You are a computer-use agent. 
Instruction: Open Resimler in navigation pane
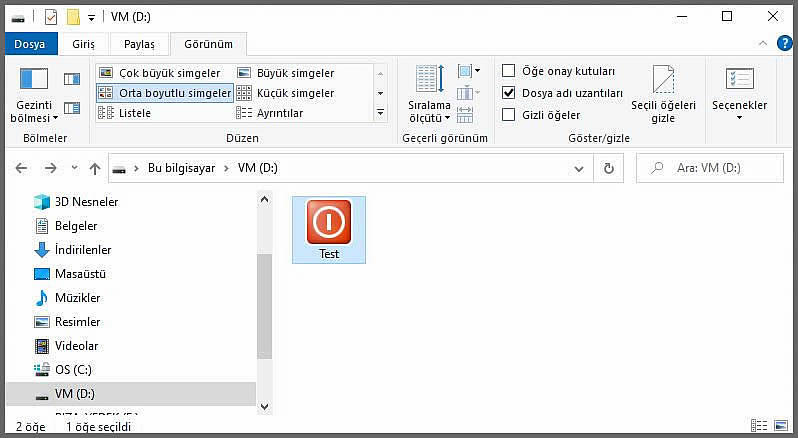tap(67, 322)
